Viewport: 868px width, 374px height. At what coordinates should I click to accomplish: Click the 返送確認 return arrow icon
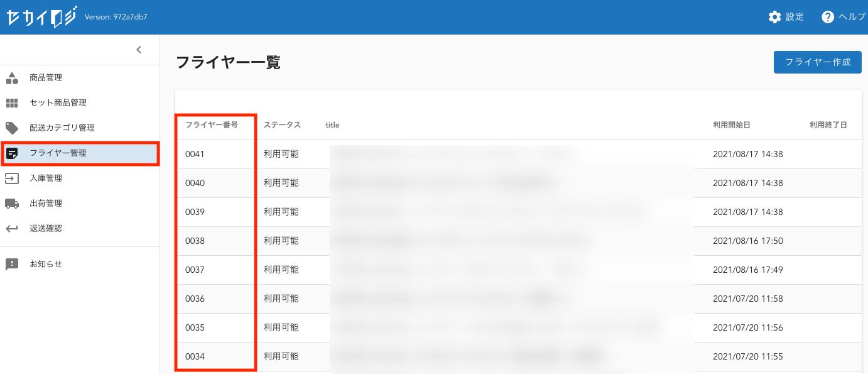point(12,229)
